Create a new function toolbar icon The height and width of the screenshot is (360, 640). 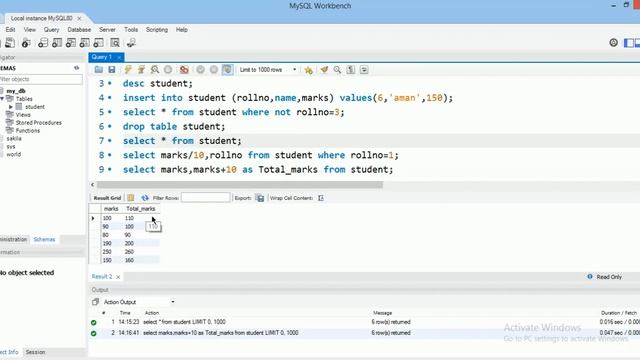click(98, 43)
